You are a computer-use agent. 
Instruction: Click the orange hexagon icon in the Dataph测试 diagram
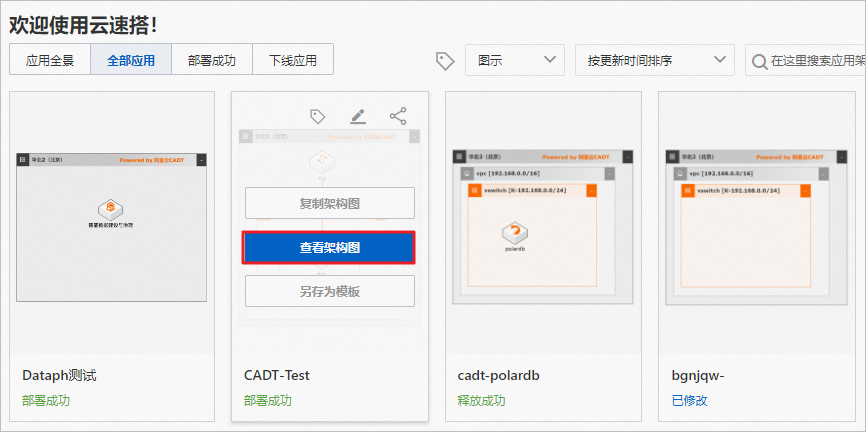(x=111, y=210)
